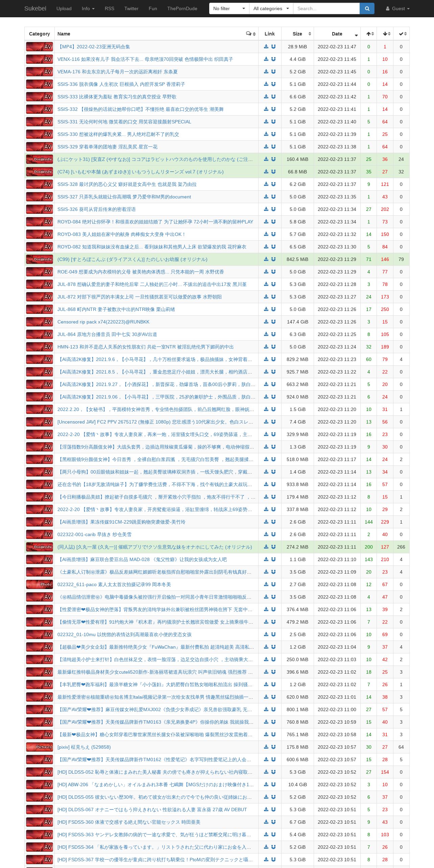This screenshot has height=868, width=434.
Task: Download torrent file for JUL-878 row
Action: tap(266, 284)
